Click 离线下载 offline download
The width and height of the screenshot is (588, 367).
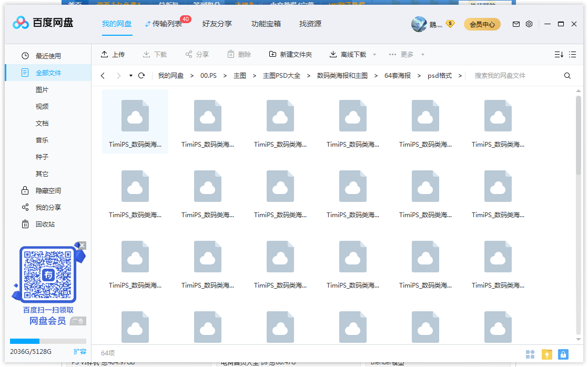point(348,54)
